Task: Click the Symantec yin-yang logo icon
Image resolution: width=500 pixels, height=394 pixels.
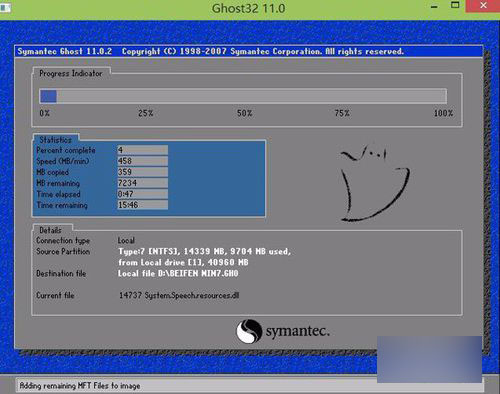Action: point(249,331)
